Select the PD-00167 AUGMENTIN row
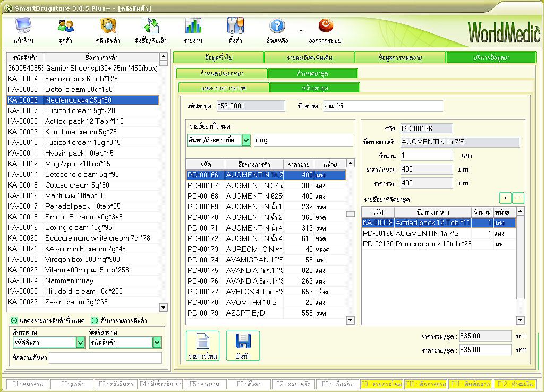Screen dimensions: 544x392 click(266, 185)
